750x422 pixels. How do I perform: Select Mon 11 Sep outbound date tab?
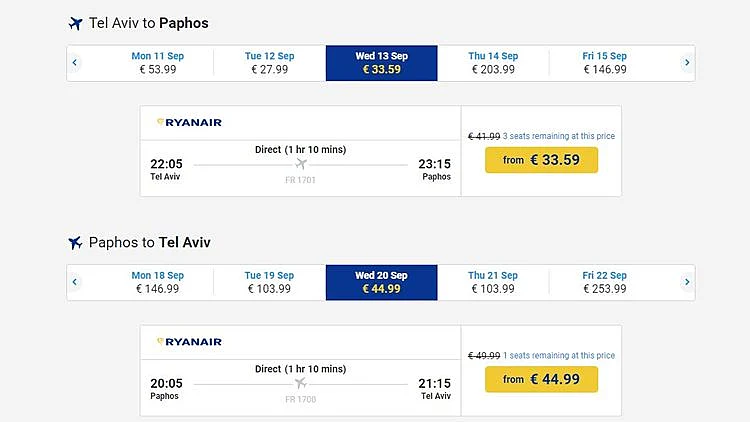pyautogui.click(x=157, y=63)
